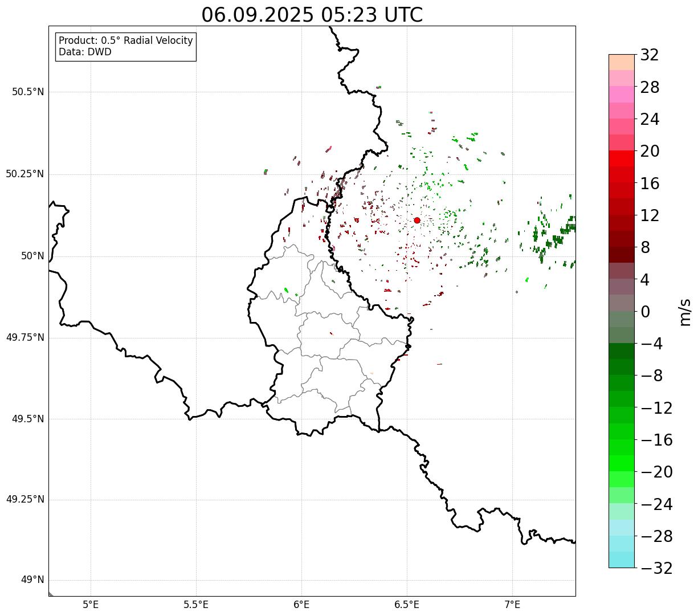Image resolution: width=698 pixels, height=616 pixels.
Task: Click the colorbar tick label 20
Action: [x=650, y=152]
